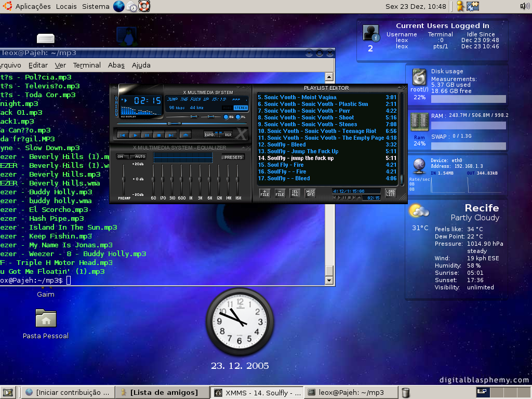The height and width of the screenshot is (399, 532).
Task: Click the previous track button in XMMS
Action: [123, 135]
